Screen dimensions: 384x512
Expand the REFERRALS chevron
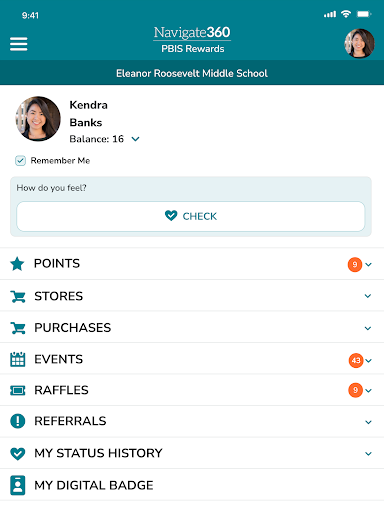click(368, 422)
